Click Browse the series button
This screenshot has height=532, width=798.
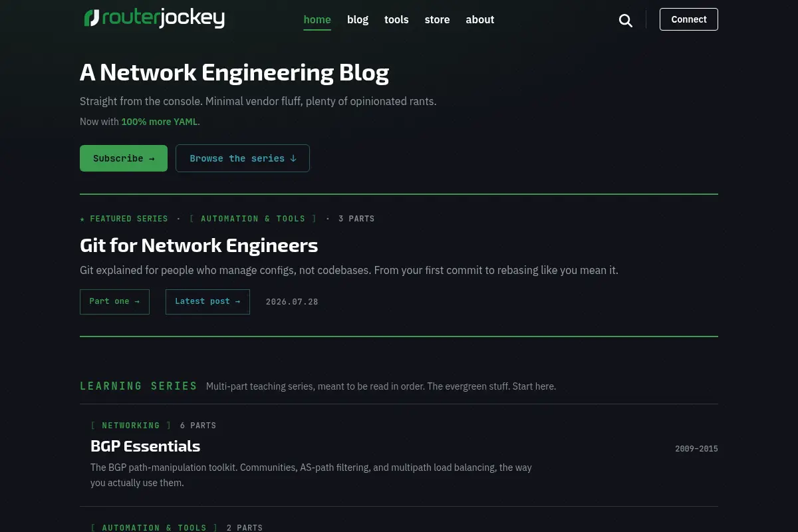pyautogui.click(x=243, y=158)
